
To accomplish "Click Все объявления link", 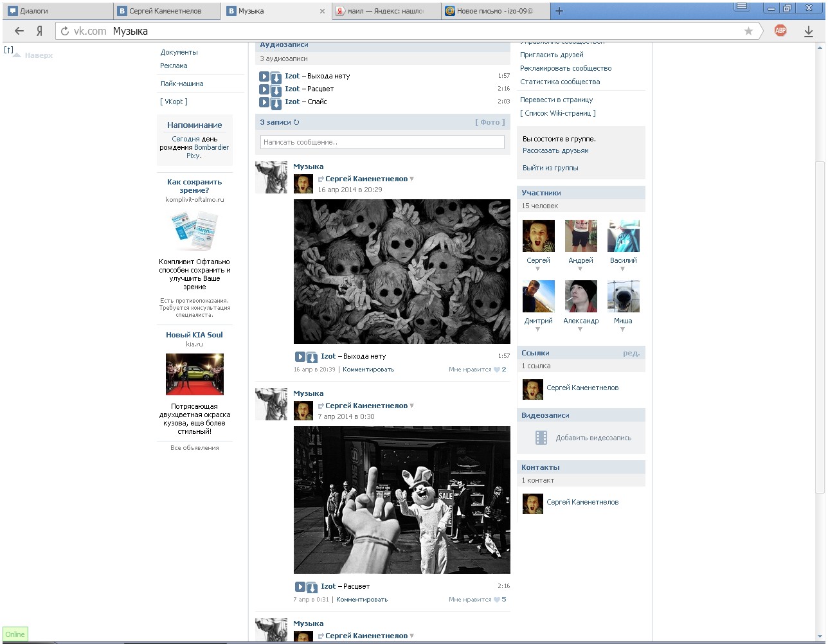I will 195,448.
